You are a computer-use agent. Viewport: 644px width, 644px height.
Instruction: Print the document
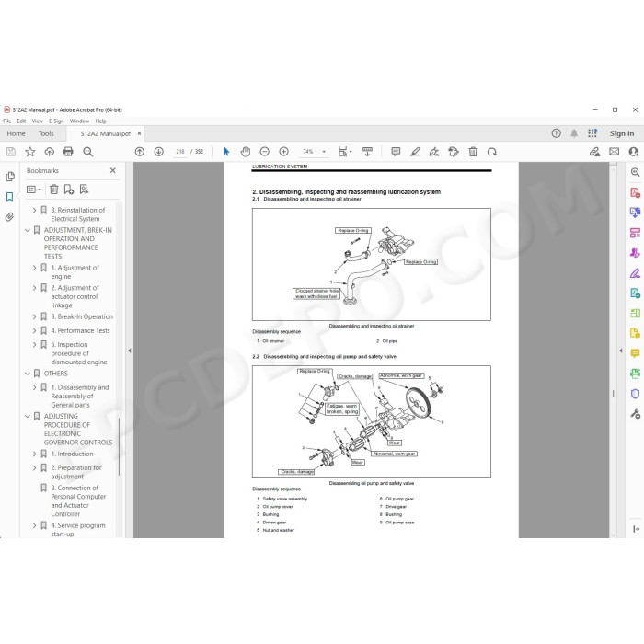point(68,152)
